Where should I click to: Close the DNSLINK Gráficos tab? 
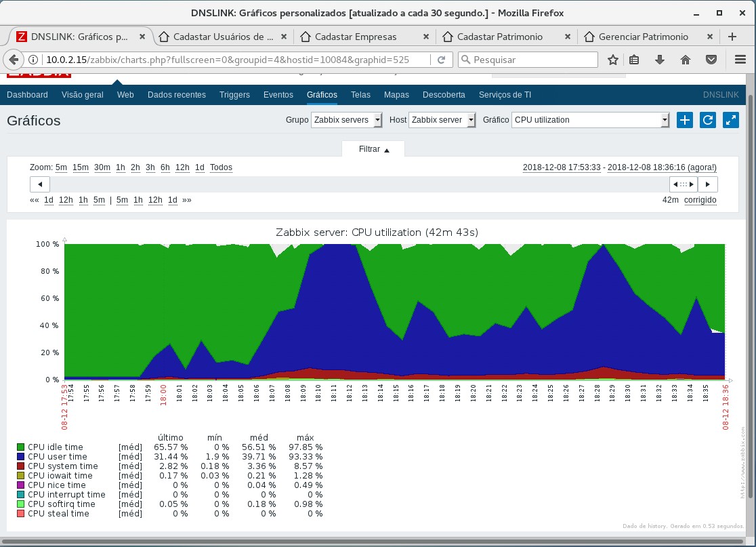[142, 37]
